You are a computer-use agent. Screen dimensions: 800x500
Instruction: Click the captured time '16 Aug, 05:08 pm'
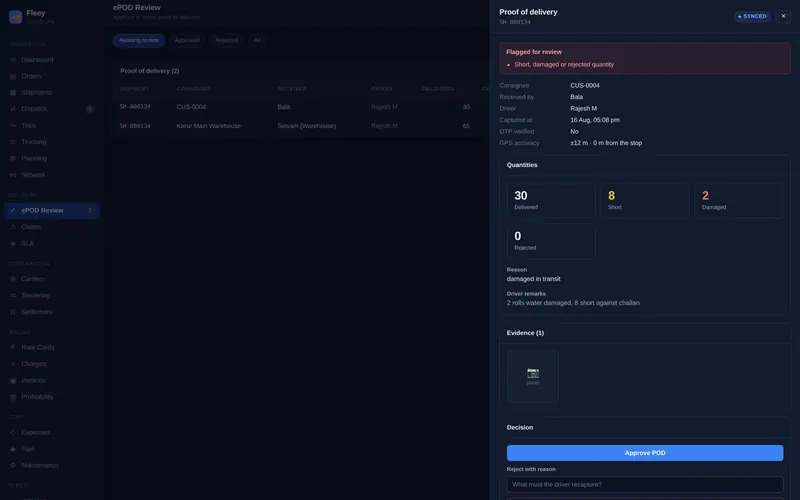click(595, 120)
